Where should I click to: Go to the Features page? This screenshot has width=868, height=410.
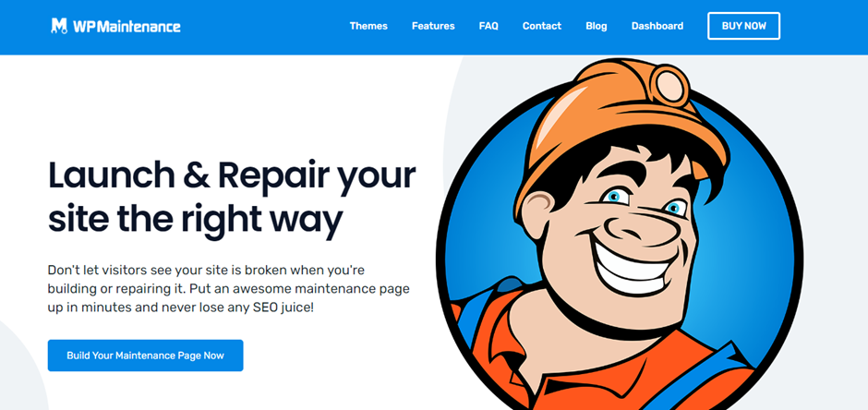click(433, 26)
